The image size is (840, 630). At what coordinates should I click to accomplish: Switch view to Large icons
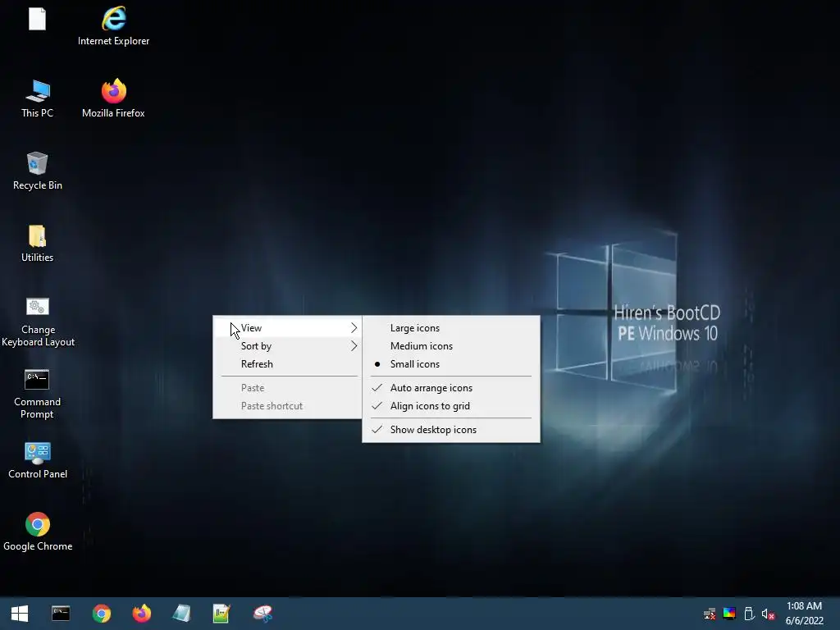(451, 328)
